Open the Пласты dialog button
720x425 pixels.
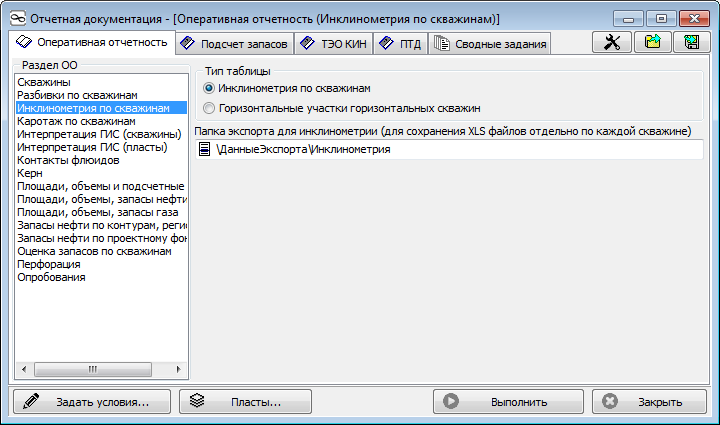coord(245,402)
